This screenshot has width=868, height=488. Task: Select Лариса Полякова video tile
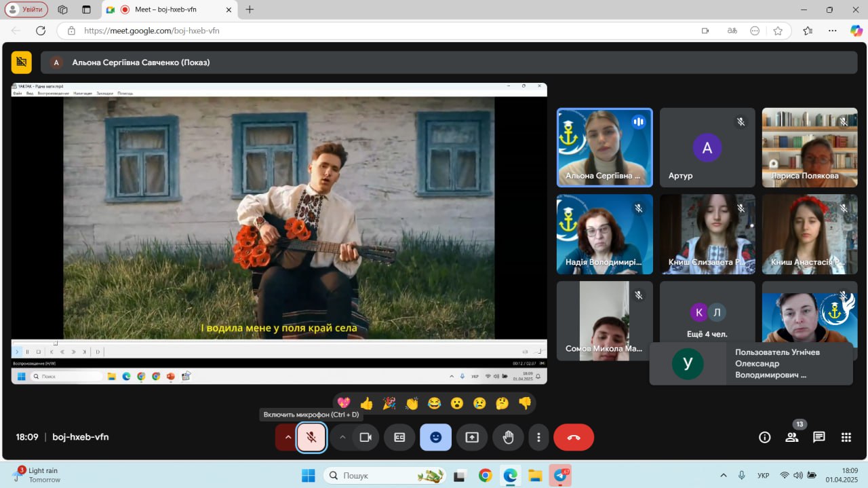[x=810, y=147]
